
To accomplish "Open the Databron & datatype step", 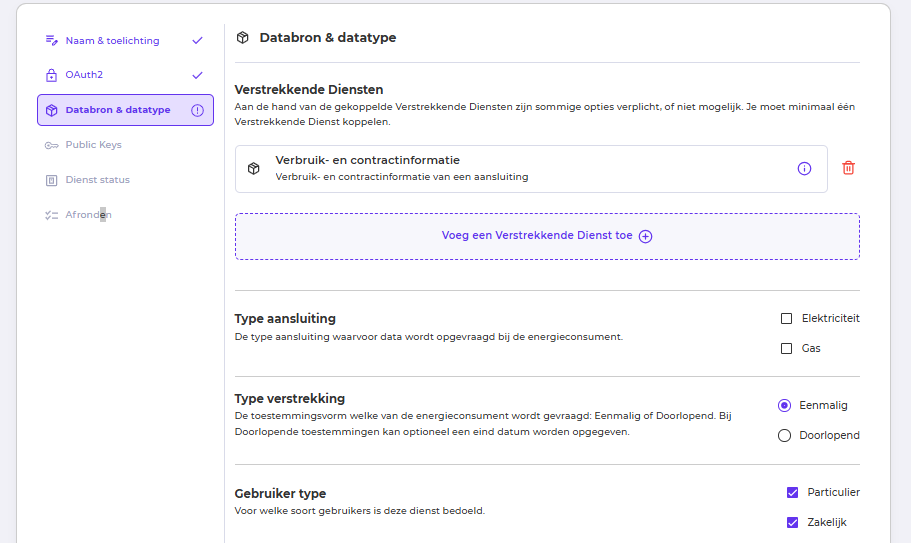I will coord(125,110).
